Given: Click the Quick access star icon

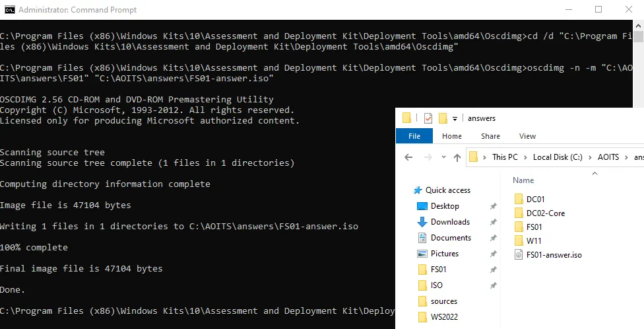Looking at the screenshot, I should [418, 190].
